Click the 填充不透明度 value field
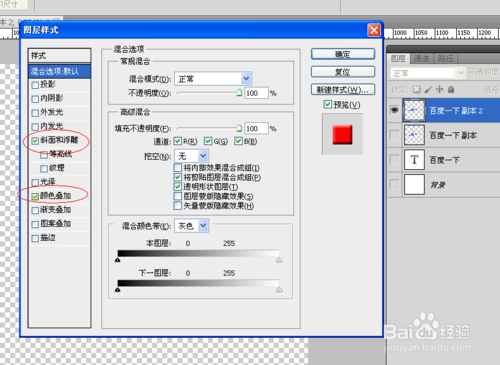Image resolution: width=500 pixels, height=365 pixels. tap(256, 128)
